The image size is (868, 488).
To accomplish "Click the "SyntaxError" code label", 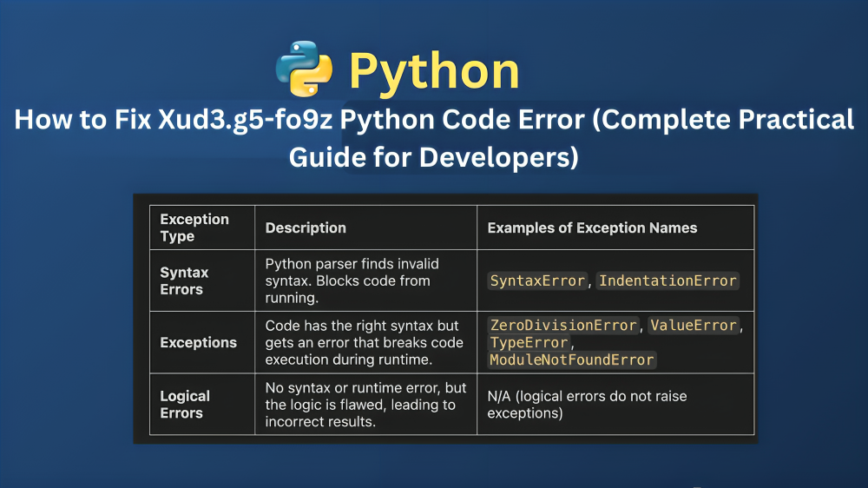I will coord(537,280).
